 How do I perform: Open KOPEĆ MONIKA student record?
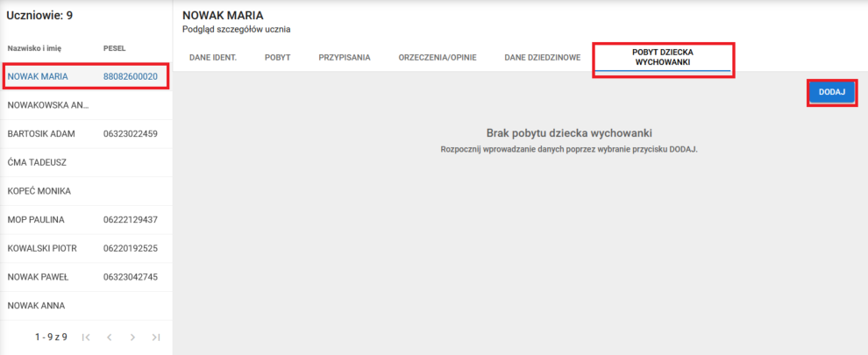click(39, 191)
